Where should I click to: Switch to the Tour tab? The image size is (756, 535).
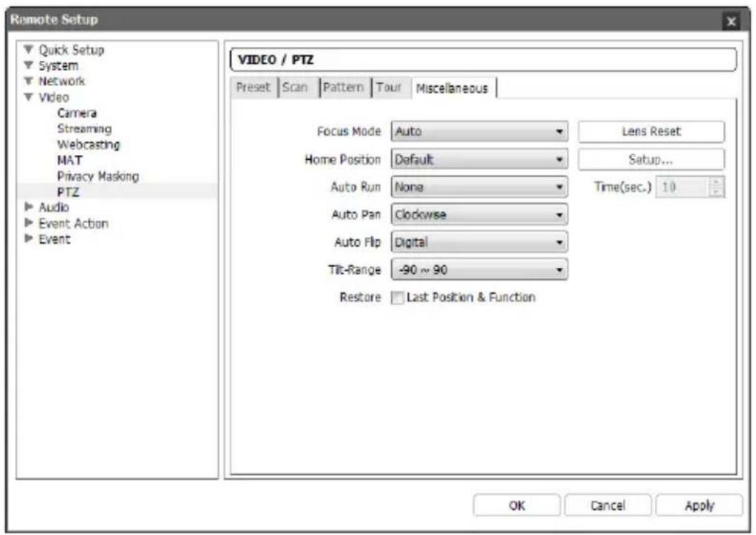coord(390,88)
